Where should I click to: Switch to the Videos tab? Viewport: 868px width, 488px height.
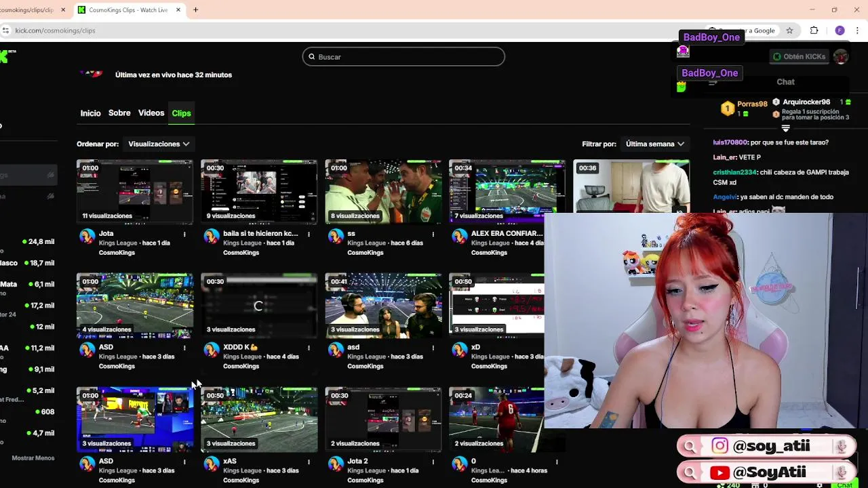click(x=151, y=113)
